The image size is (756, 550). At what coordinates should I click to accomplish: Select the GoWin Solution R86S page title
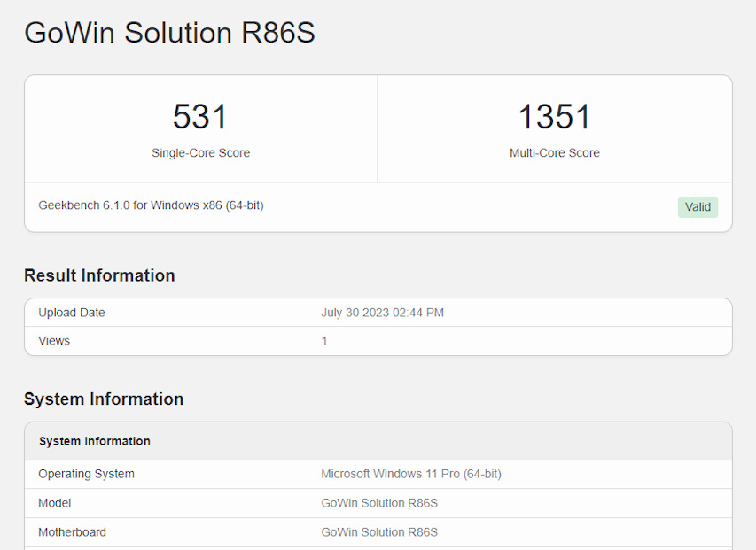pyautogui.click(x=169, y=33)
